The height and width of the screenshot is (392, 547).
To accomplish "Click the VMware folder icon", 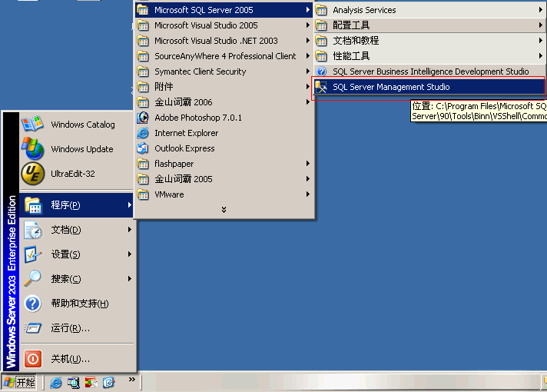I will click(x=143, y=194).
